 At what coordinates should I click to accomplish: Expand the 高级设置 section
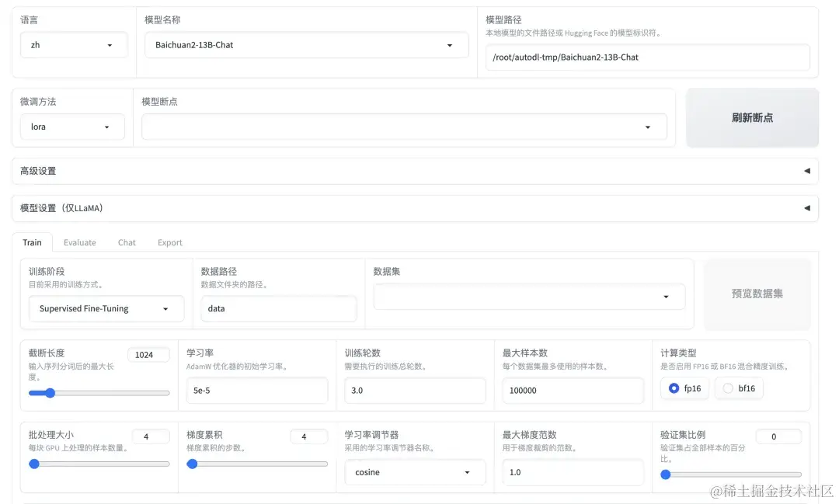pyautogui.click(x=415, y=171)
